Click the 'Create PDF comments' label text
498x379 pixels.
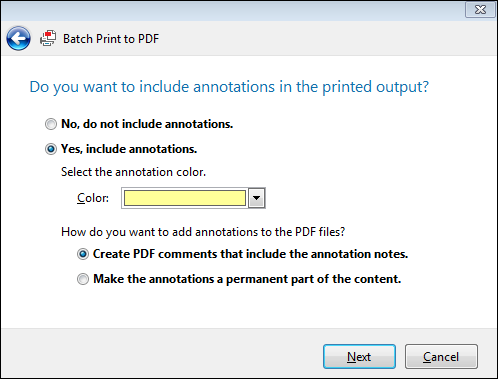(x=250, y=254)
